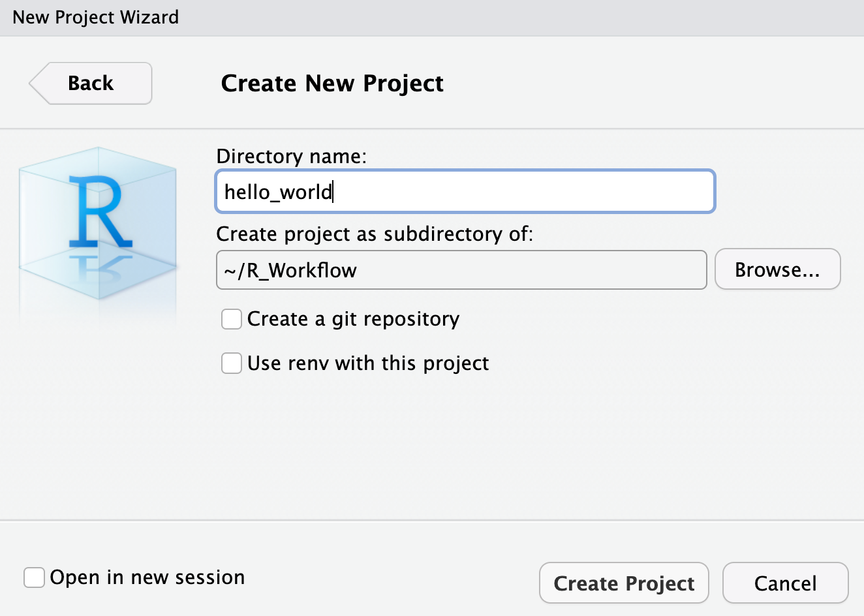Click the 'Directory name:' label
The image size is (864, 616).
click(x=291, y=157)
